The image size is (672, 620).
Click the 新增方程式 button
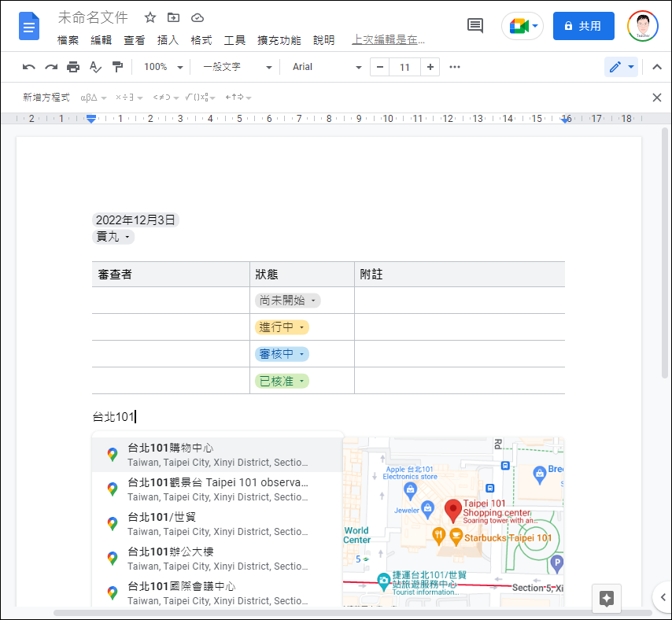tap(46, 98)
